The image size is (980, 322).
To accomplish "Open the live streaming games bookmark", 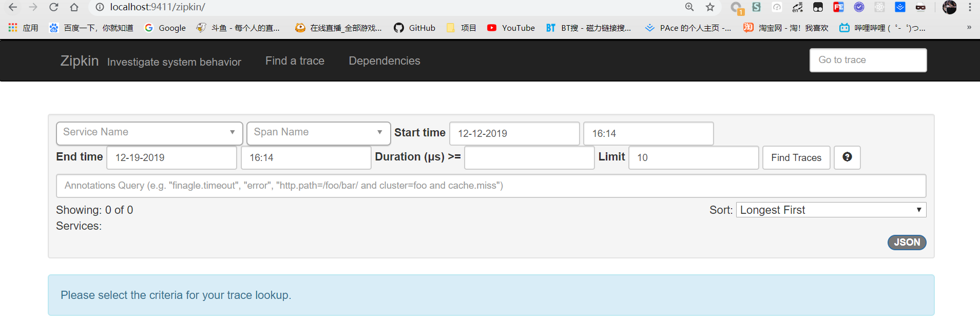I will tap(338, 28).
